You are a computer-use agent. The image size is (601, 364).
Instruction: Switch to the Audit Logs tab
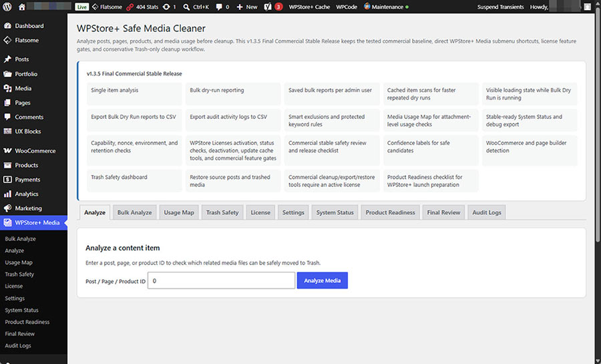[x=487, y=212]
